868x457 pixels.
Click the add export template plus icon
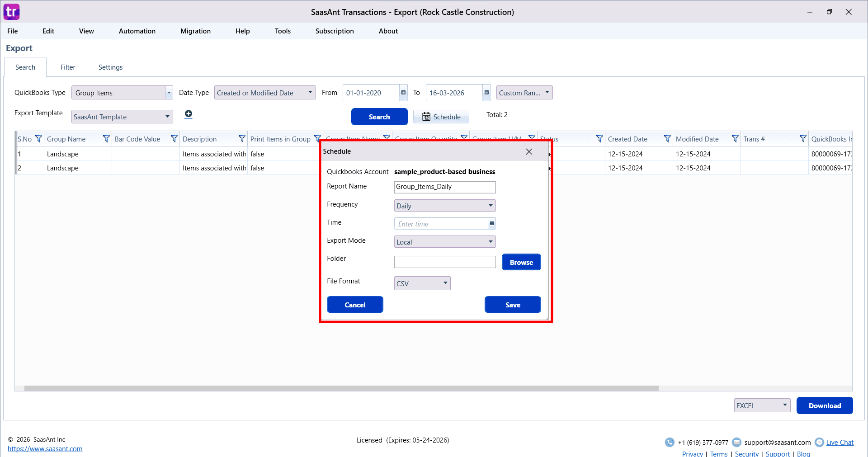tap(189, 114)
